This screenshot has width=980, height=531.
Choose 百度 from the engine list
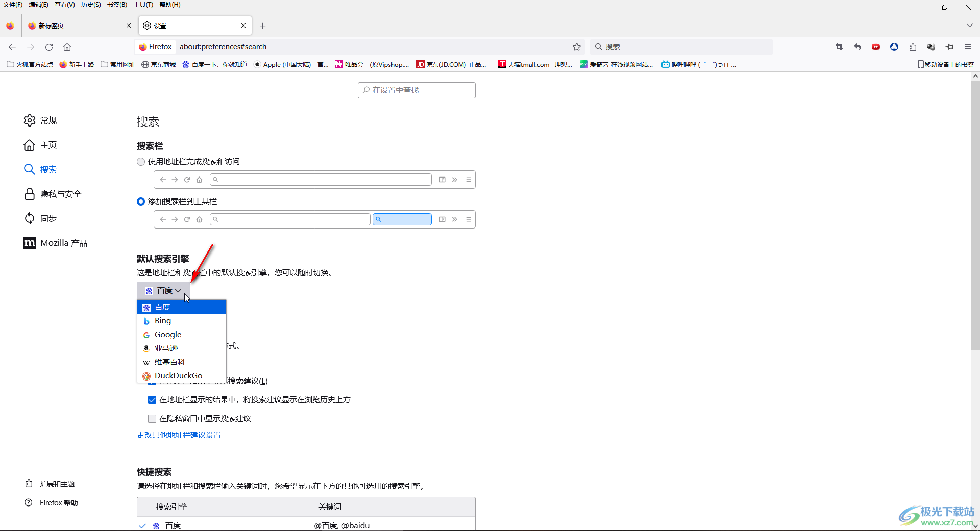[x=182, y=307]
